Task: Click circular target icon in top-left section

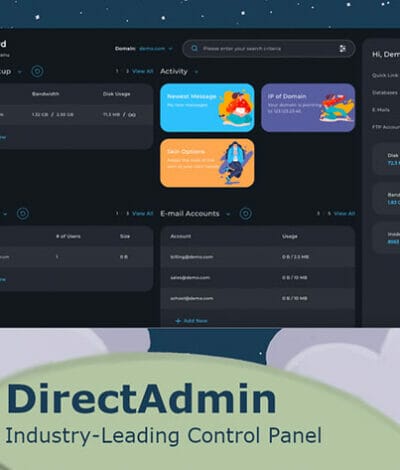Action: coord(37,71)
